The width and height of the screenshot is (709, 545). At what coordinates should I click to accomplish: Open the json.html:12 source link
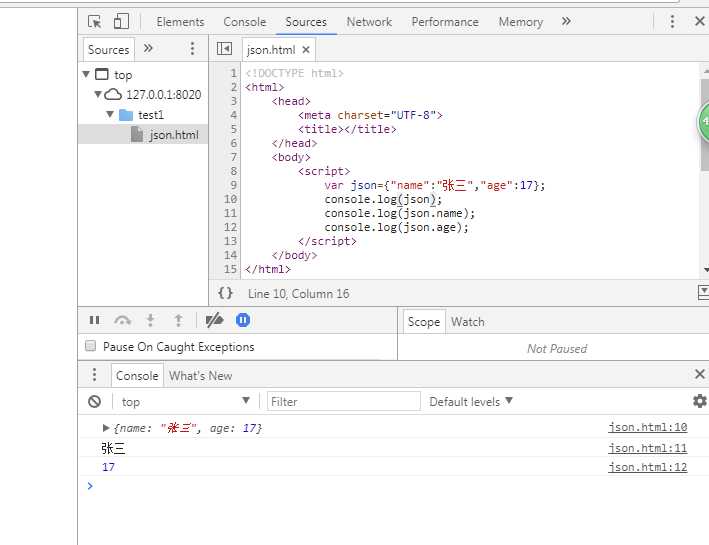(x=648, y=467)
